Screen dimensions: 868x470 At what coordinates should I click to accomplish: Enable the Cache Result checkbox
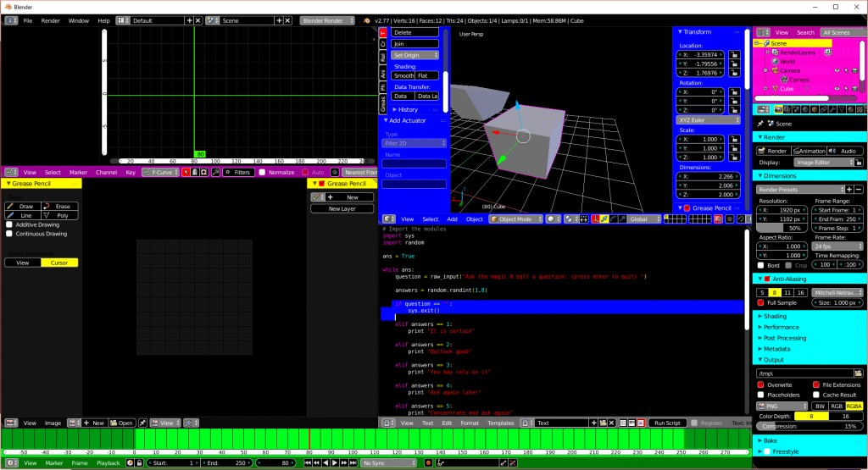pos(816,395)
